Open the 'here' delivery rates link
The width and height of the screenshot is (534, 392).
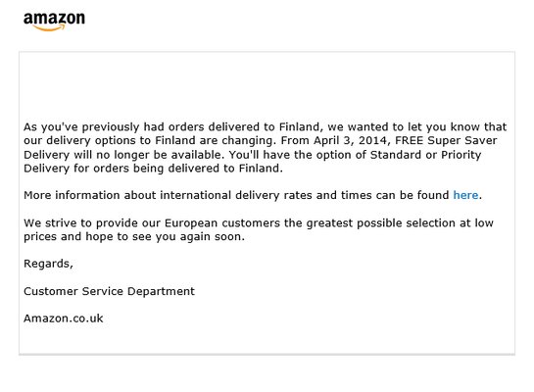coord(465,195)
